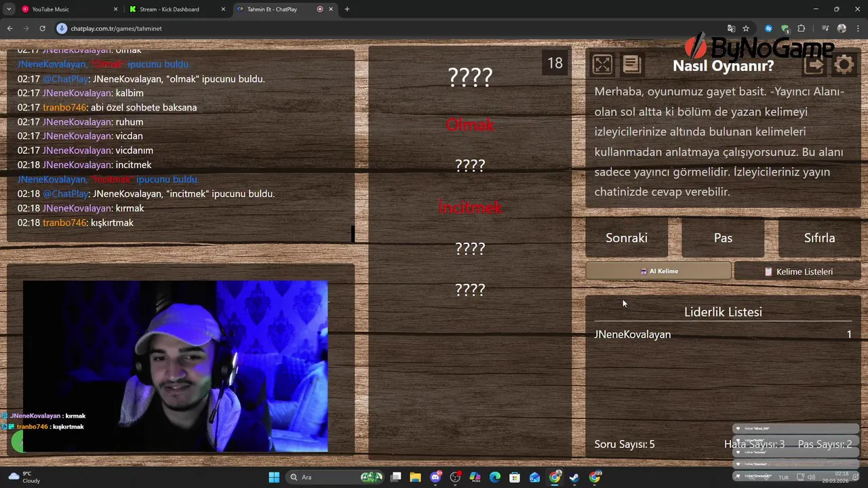Open Task View on the taskbar
This screenshot has height=488, width=868.
[x=395, y=477]
